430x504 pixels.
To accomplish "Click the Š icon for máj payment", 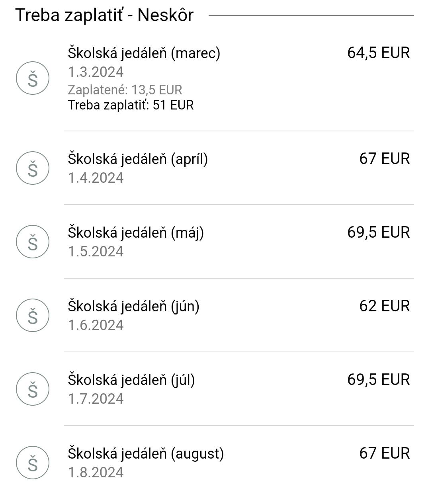I will click(x=33, y=242).
